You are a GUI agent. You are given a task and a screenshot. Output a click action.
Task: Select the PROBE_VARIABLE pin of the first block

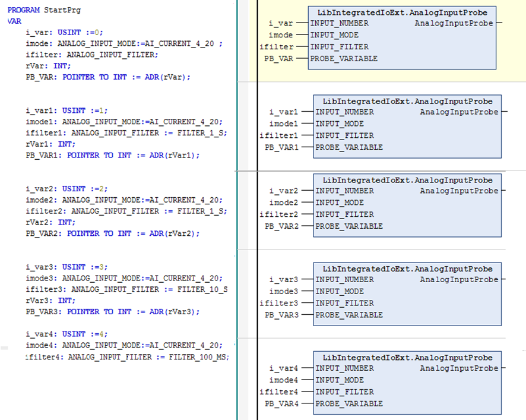click(344, 58)
